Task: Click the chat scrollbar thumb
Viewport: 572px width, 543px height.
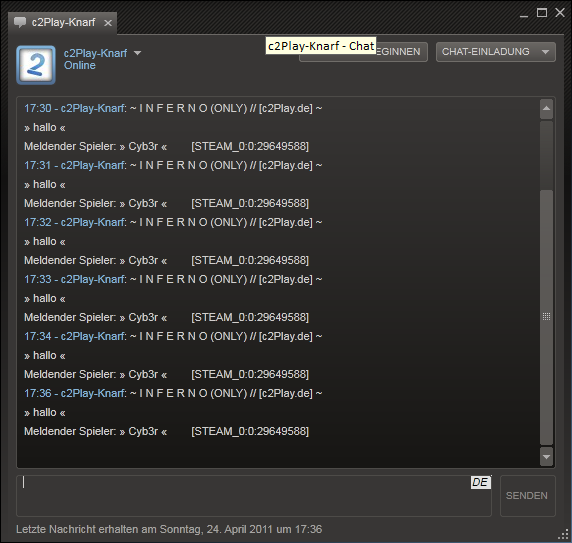Action: 546,317
